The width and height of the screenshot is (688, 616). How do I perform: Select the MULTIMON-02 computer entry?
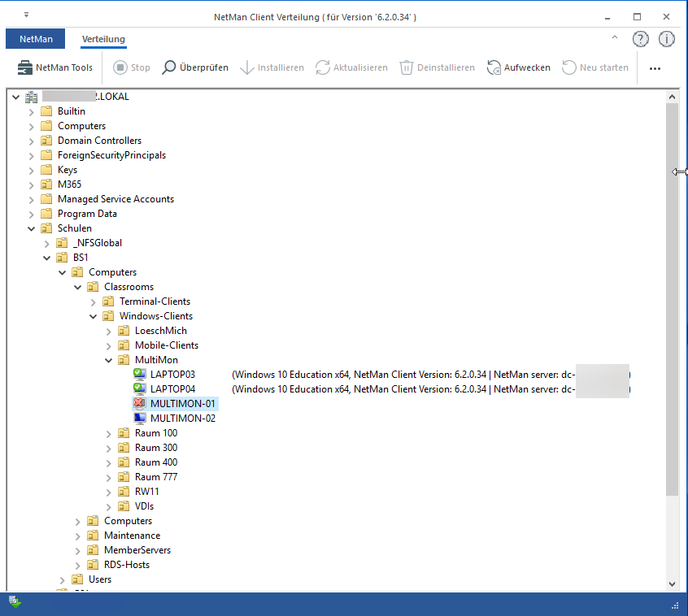[182, 419]
